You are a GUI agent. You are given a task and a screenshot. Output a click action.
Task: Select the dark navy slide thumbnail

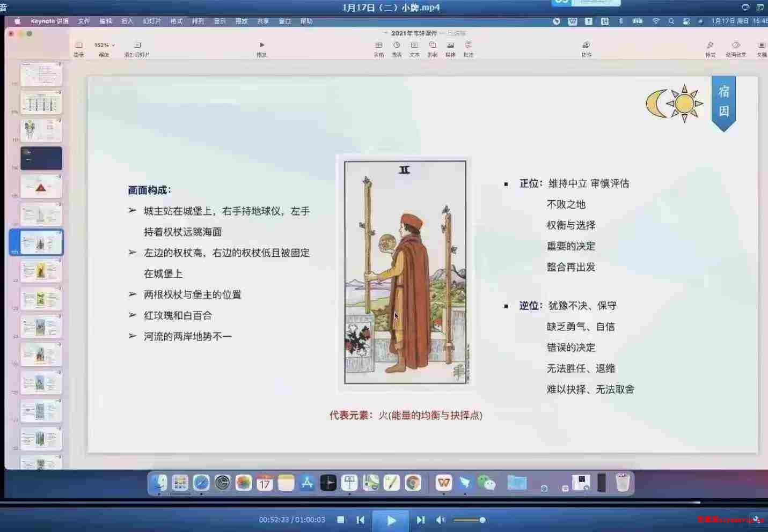point(41,159)
